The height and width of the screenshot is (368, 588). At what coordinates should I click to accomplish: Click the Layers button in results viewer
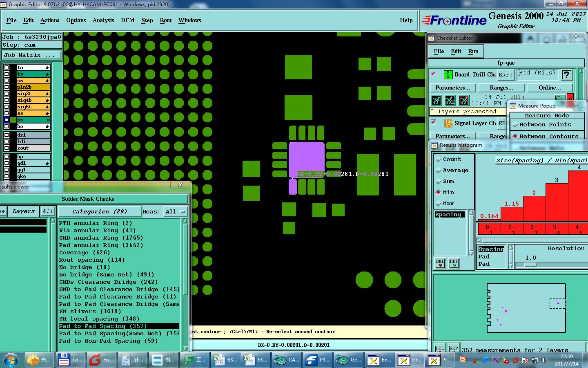24,211
